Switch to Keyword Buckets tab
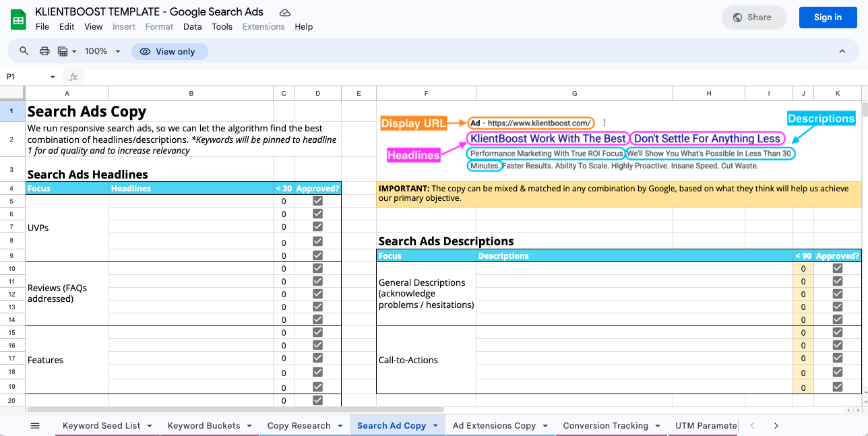Image resolution: width=868 pixels, height=436 pixels. click(x=204, y=425)
